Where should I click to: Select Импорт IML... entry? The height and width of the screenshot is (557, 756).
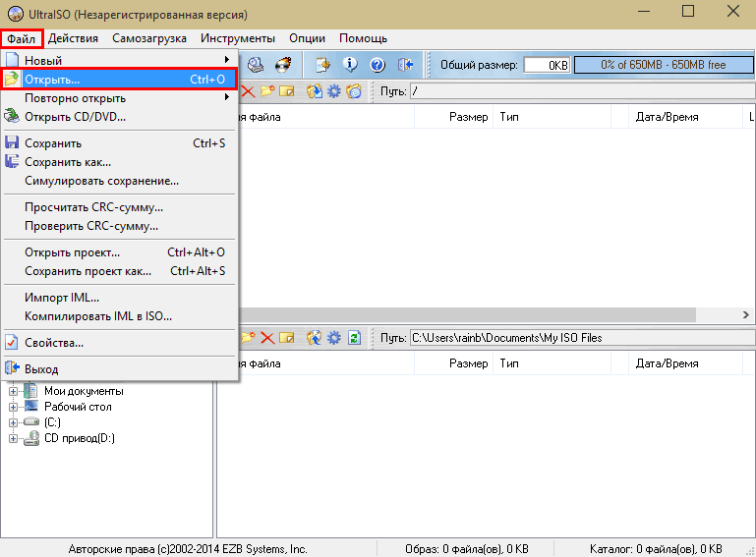click(119, 298)
